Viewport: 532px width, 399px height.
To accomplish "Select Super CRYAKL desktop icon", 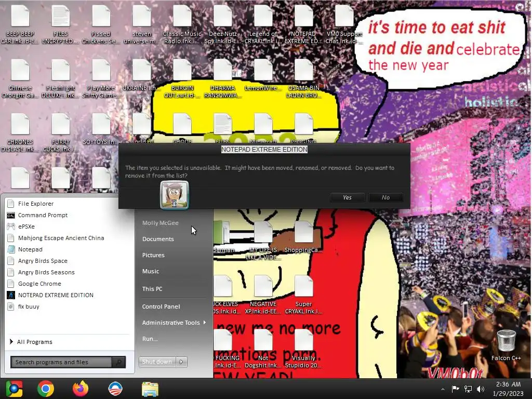I will coord(303,295).
